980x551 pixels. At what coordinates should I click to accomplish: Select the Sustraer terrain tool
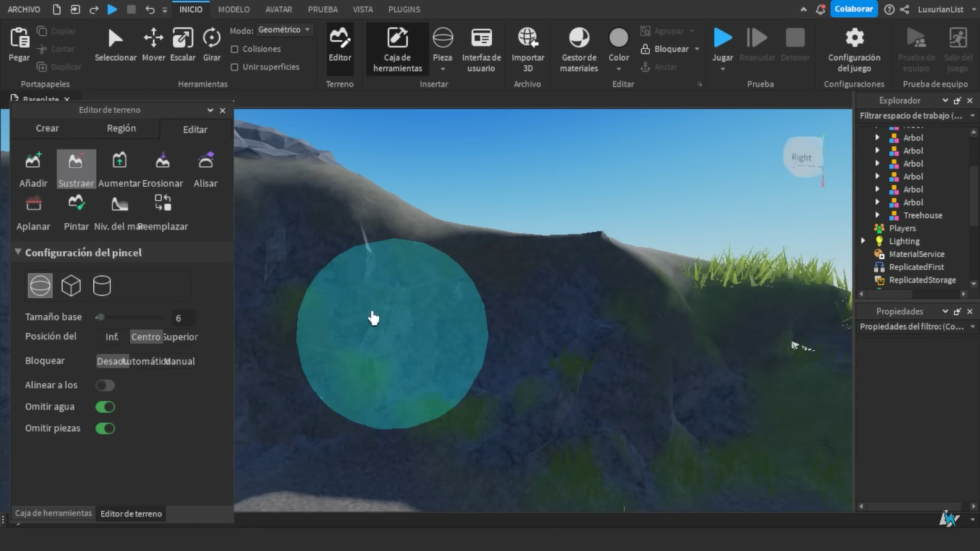coord(75,169)
